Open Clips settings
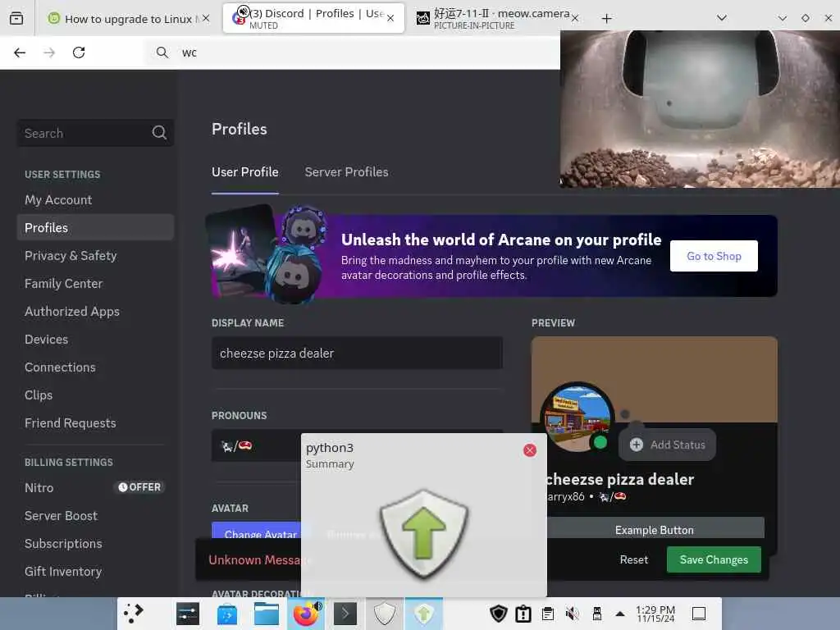Screen dimensions: 840x630 coord(95,395)
